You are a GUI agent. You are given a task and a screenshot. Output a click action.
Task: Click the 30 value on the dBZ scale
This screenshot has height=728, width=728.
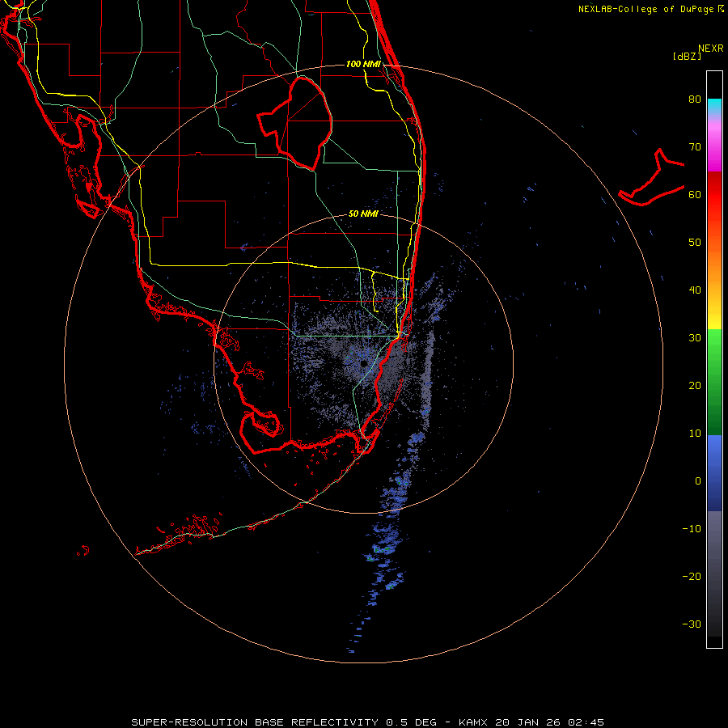click(x=695, y=338)
